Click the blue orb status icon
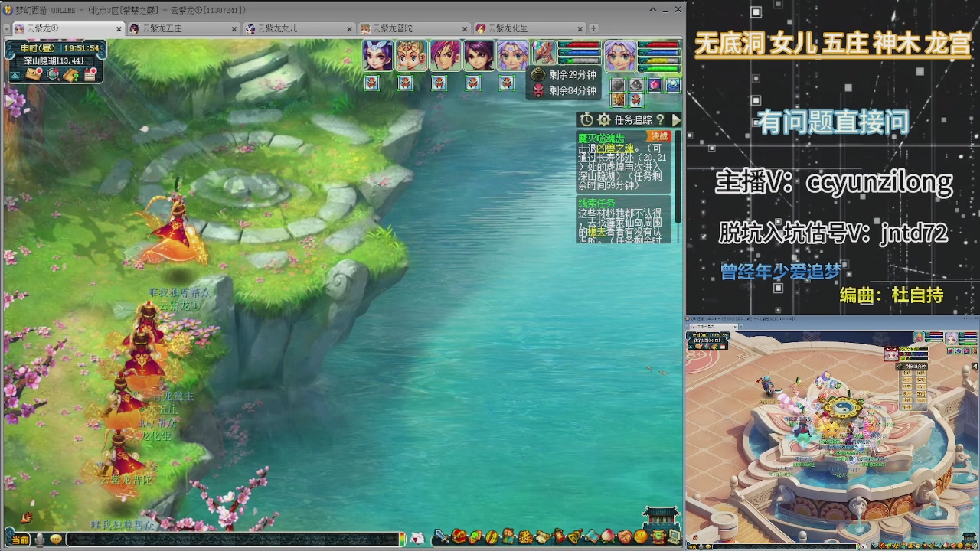 click(673, 85)
